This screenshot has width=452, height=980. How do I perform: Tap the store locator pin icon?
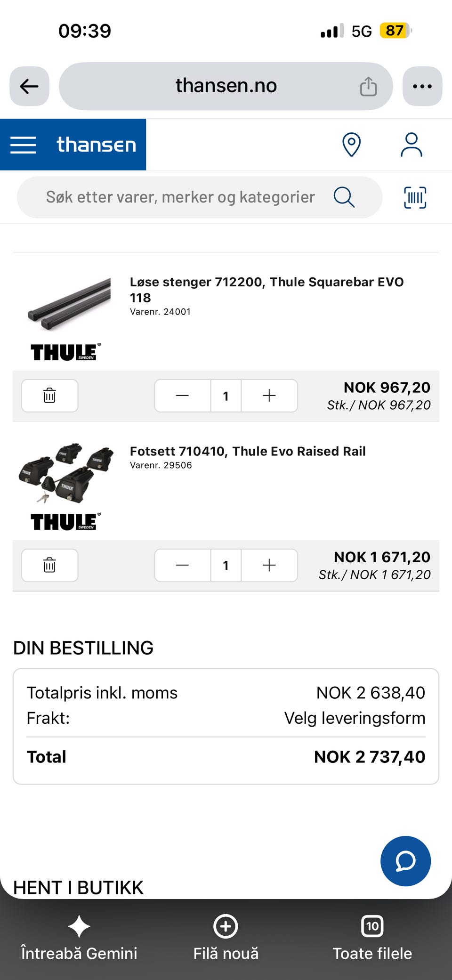point(351,145)
